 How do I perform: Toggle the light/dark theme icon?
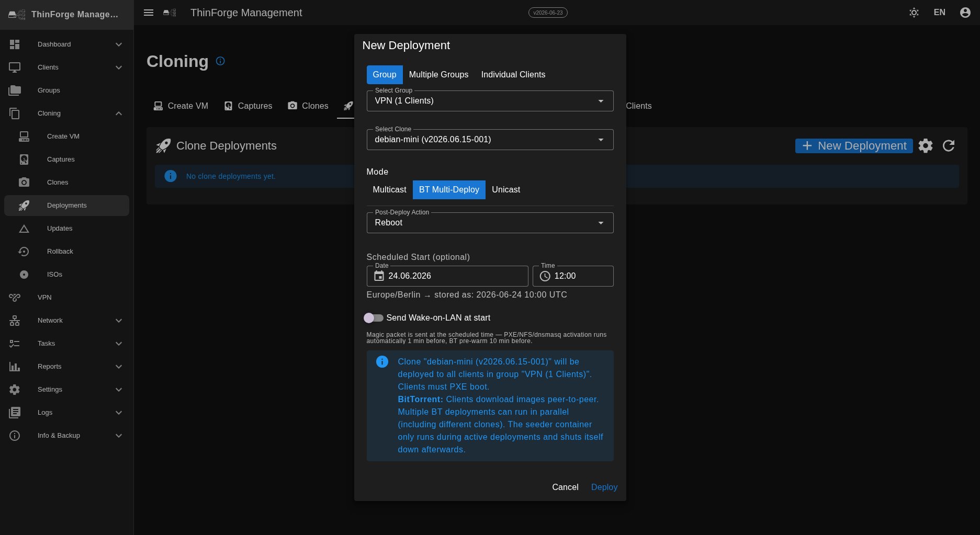pyautogui.click(x=914, y=13)
